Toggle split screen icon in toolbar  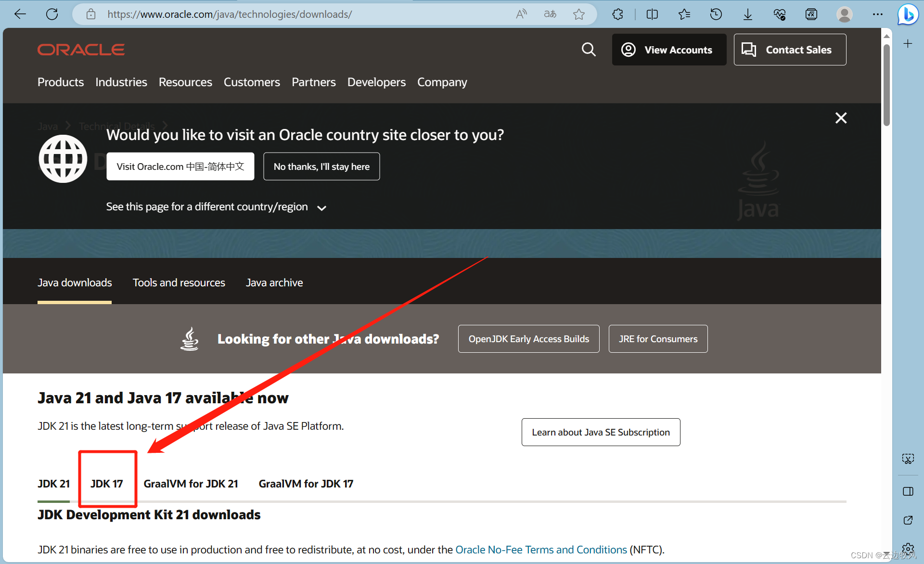[x=652, y=14]
